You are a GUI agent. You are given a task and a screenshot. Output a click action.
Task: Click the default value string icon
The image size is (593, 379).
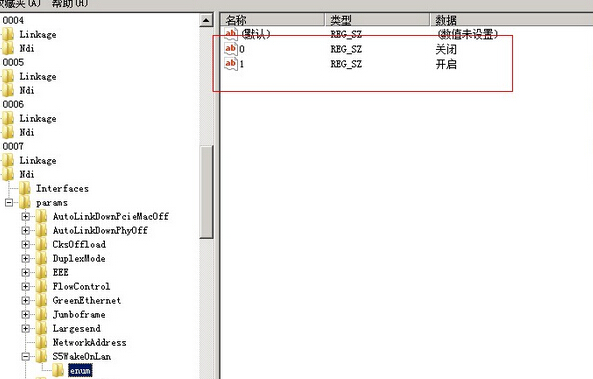click(x=230, y=34)
